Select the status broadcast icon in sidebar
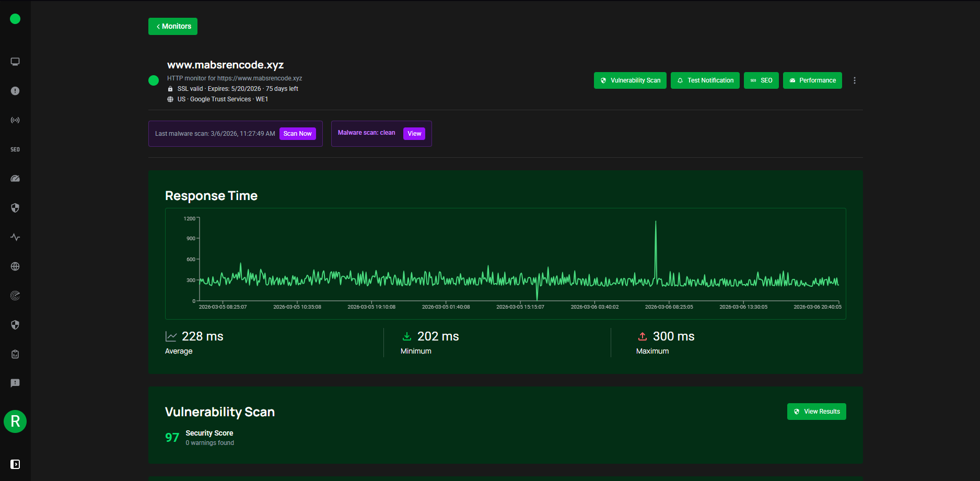The width and height of the screenshot is (980, 481). pos(15,120)
